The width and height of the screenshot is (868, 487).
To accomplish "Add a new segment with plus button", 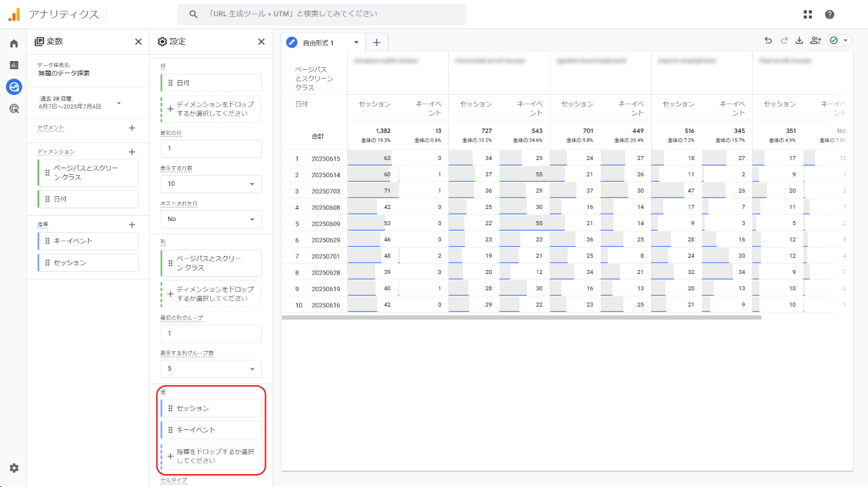I will click(132, 128).
